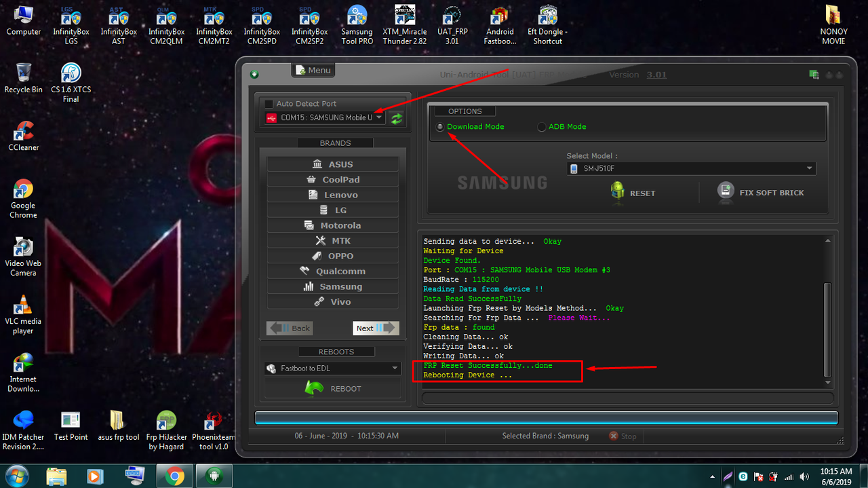Show hidden system tray icons arrow
The width and height of the screenshot is (868, 488).
point(712,476)
